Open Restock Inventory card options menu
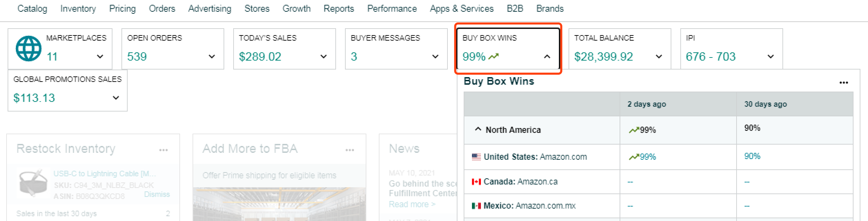Screen dimensions: 868x221 pyautogui.click(x=163, y=150)
